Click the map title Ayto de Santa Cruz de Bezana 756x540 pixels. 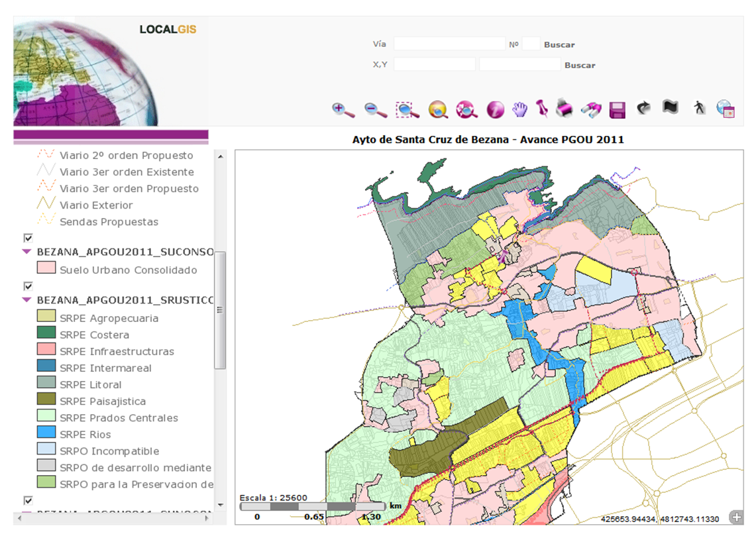pos(488,140)
